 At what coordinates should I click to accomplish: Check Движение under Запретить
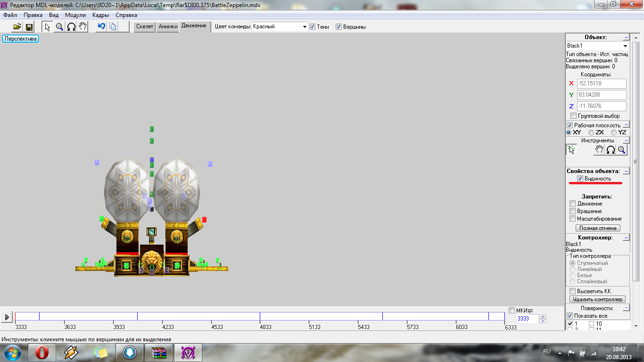tap(573, 204)
